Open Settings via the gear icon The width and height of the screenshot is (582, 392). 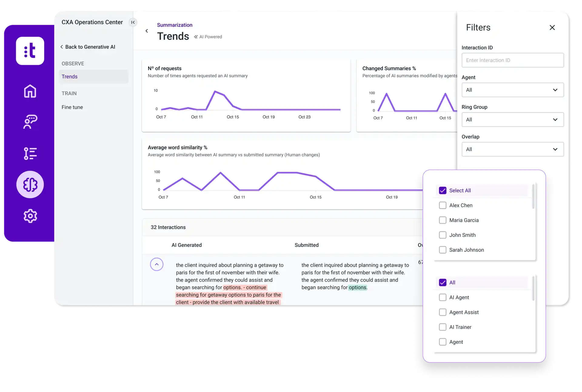tap(30, 216)
